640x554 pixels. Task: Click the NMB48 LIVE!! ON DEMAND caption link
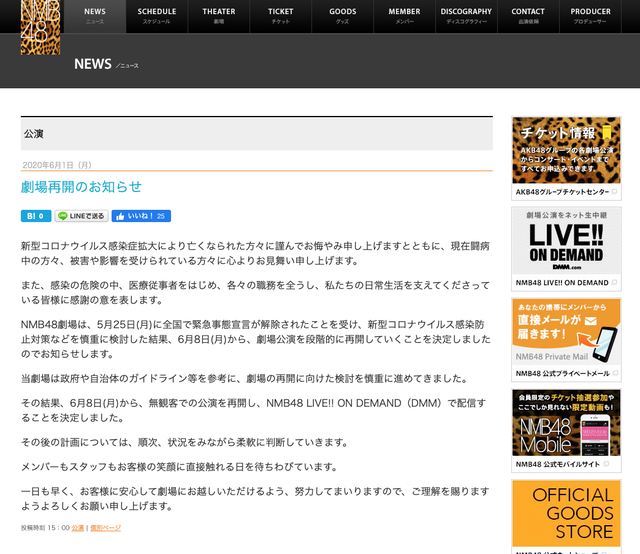562,283
